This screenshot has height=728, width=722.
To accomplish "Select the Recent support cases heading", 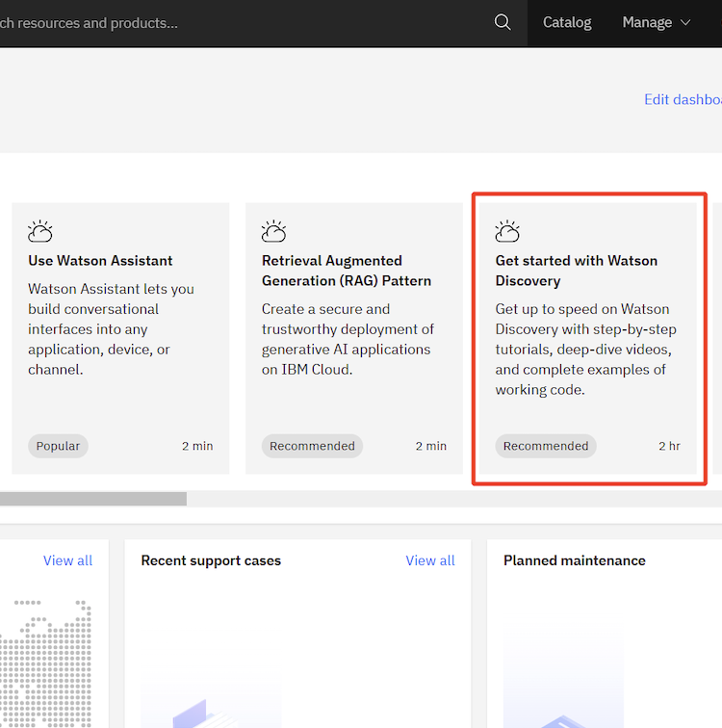I will 211,560.
